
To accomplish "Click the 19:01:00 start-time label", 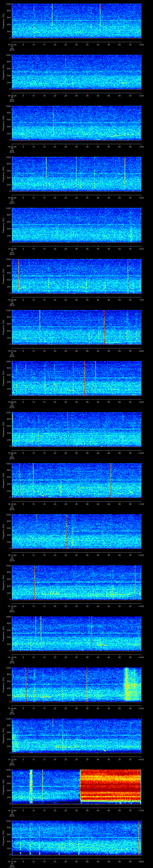I will [x=12, y=44].
